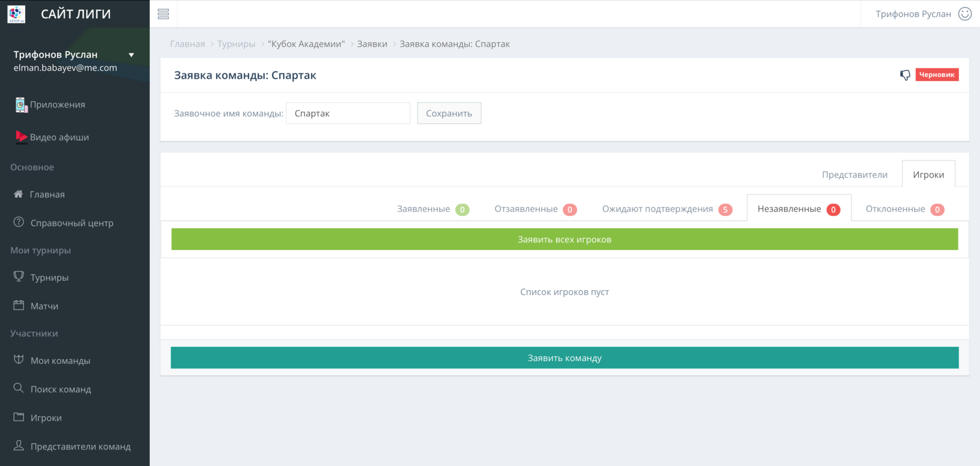Open the Представители tab
This screenshot has height=466, width=980.
pos(855,174)
